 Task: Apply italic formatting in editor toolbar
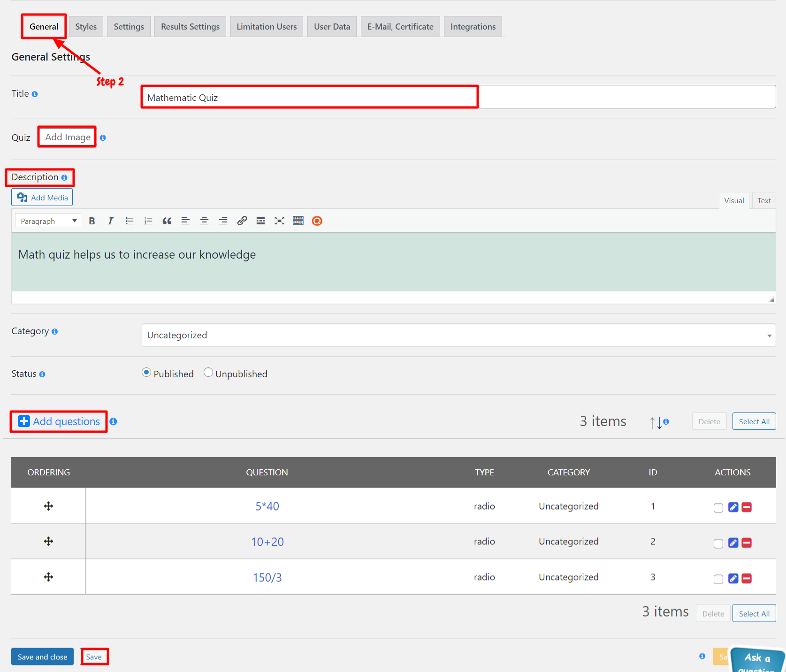(x=111, y=221)
